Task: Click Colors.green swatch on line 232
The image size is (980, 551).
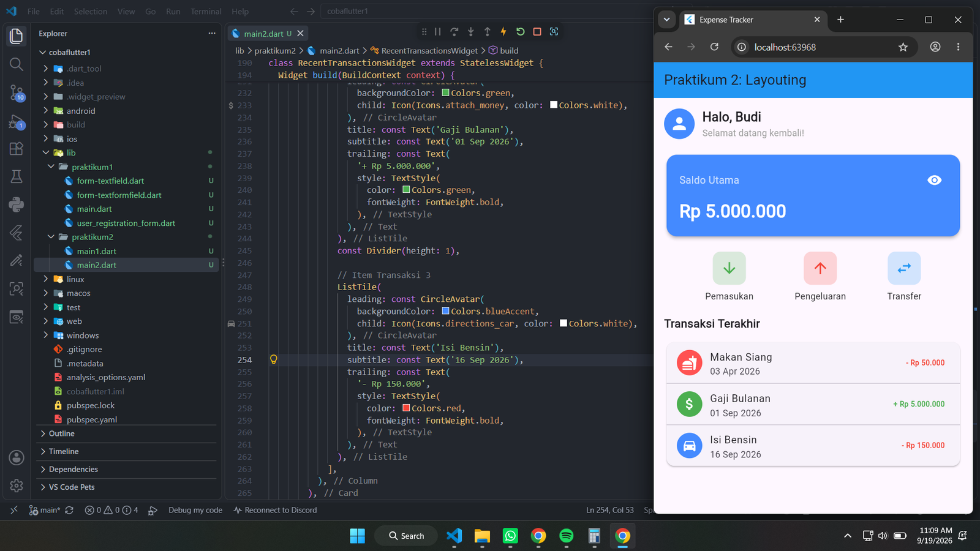Action: 446,93
